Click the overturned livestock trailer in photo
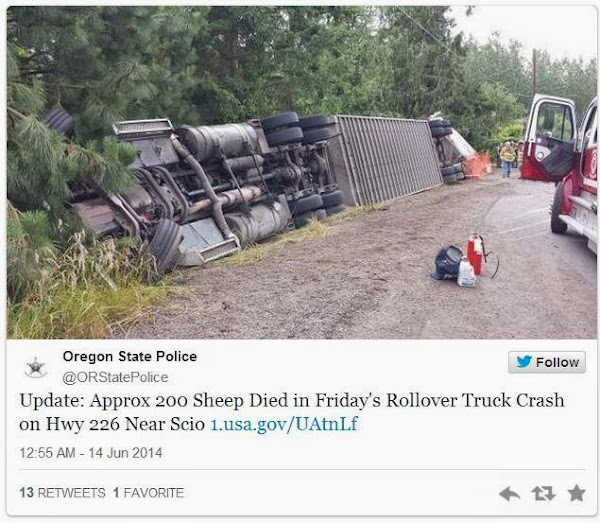This screenshot has height=523, width=600. click(387, 159)
